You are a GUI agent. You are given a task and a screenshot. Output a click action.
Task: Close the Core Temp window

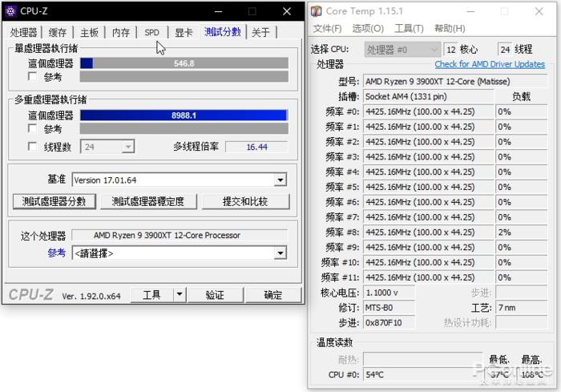coord(539,11)
